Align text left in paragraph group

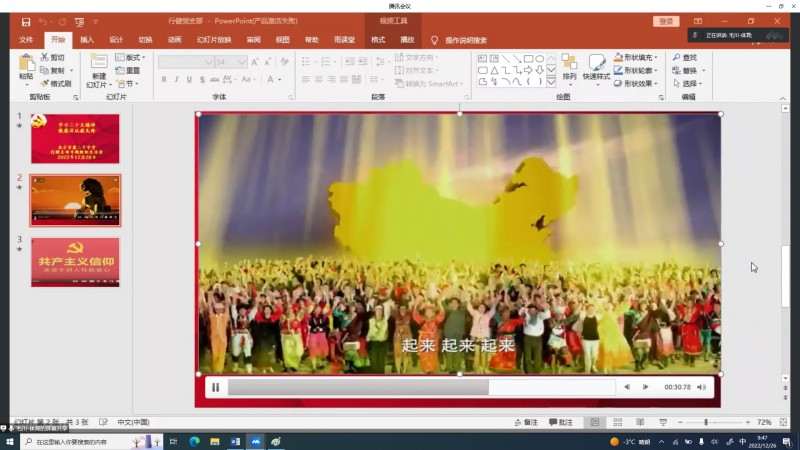[x=306, y=80]
